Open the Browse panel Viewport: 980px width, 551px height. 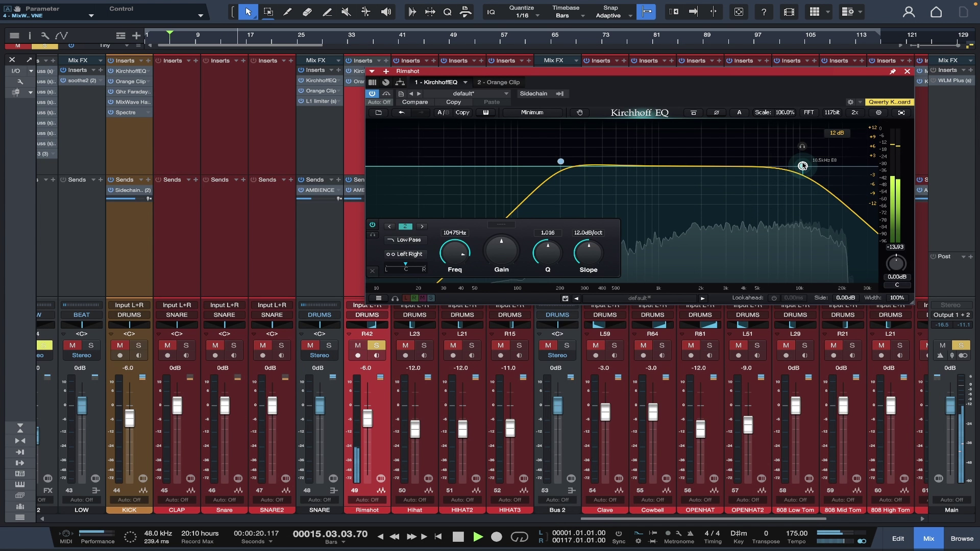click(962, 538)
